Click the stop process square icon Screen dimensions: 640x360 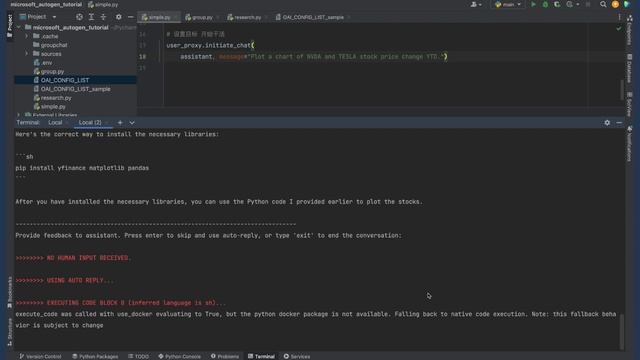[x=588, y=4]
